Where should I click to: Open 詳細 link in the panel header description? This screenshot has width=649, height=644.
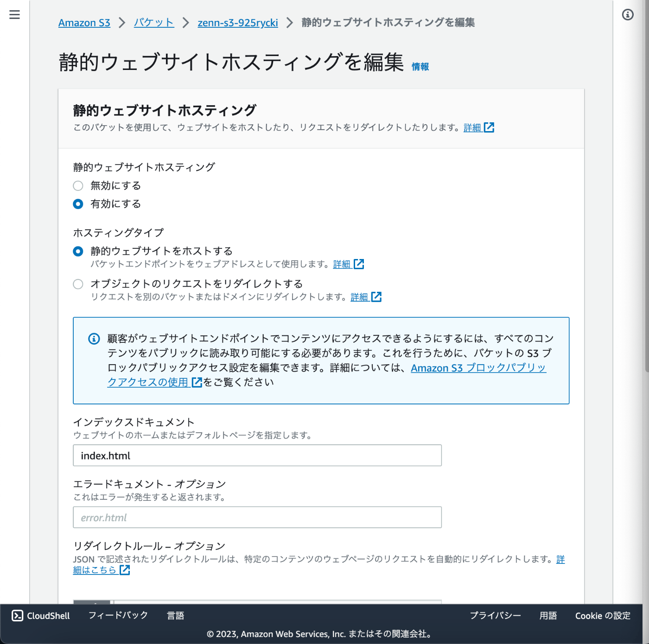(472, 127)
